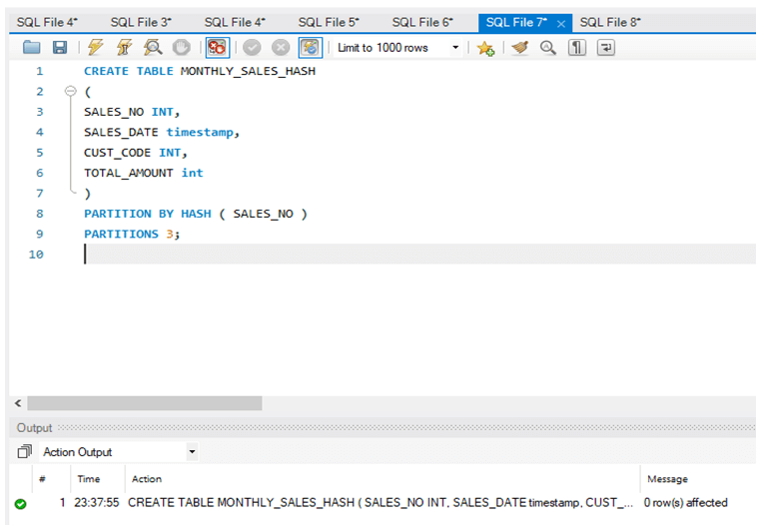This screenshot has height=532, width=764.
Task: Close the SQL File 7 tab
Action: click(561, 23)
